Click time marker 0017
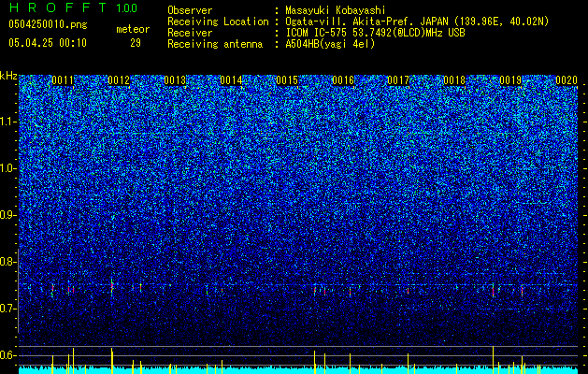 pos(398,80)
